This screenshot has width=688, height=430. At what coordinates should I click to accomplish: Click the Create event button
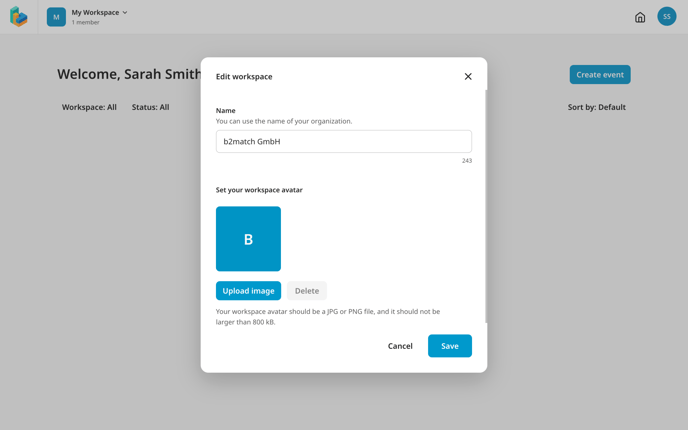coord(600,75)
